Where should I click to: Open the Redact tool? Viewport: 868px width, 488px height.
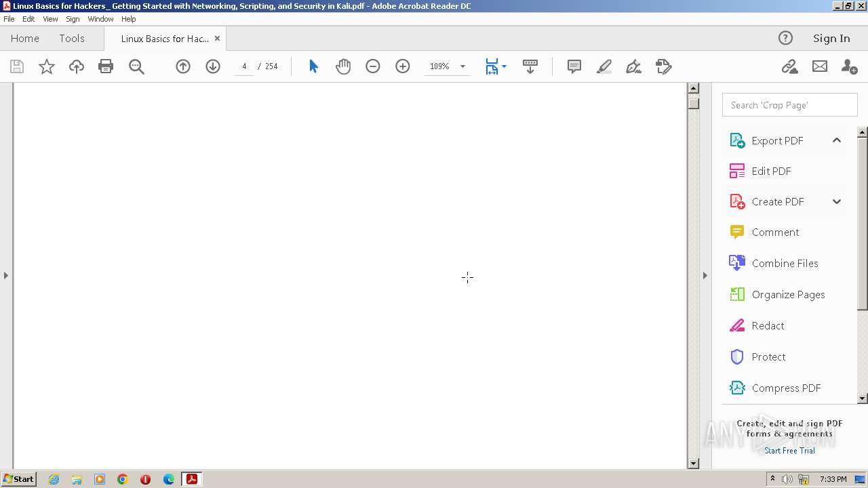768,325
